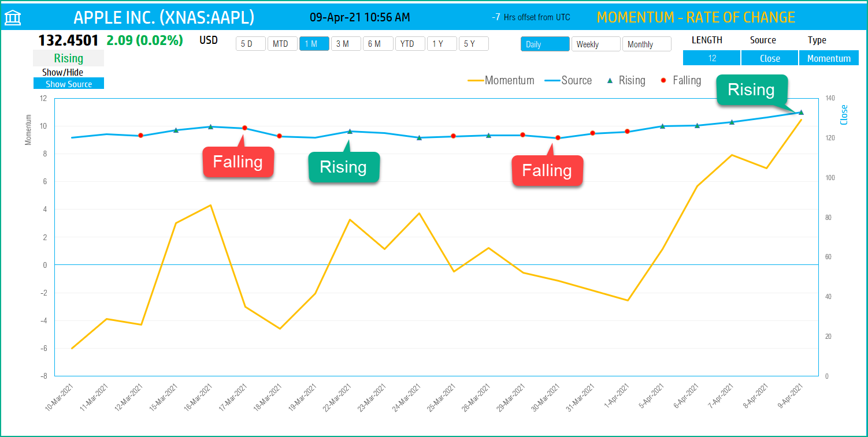Click the change value 2.09 (0.02%)
The height and width of the screenshot is (437, 868).
tap(144, 40)
